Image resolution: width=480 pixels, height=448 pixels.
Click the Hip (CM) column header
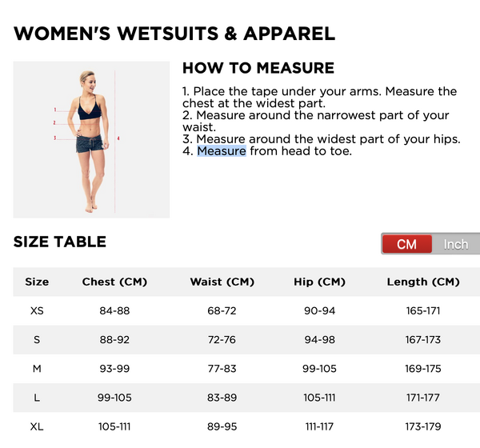318,282
